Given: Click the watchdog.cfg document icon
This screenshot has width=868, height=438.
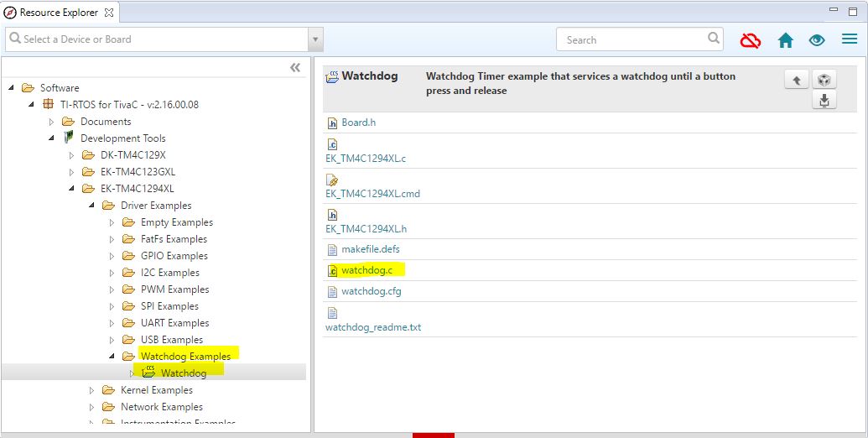Looking at the screenshot, I should (332, 291).
